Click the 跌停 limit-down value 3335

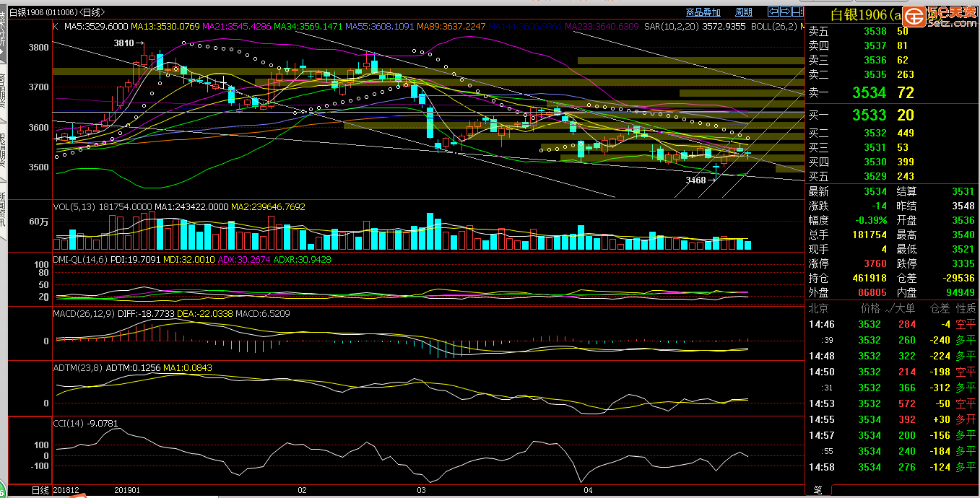click(963, 263)
